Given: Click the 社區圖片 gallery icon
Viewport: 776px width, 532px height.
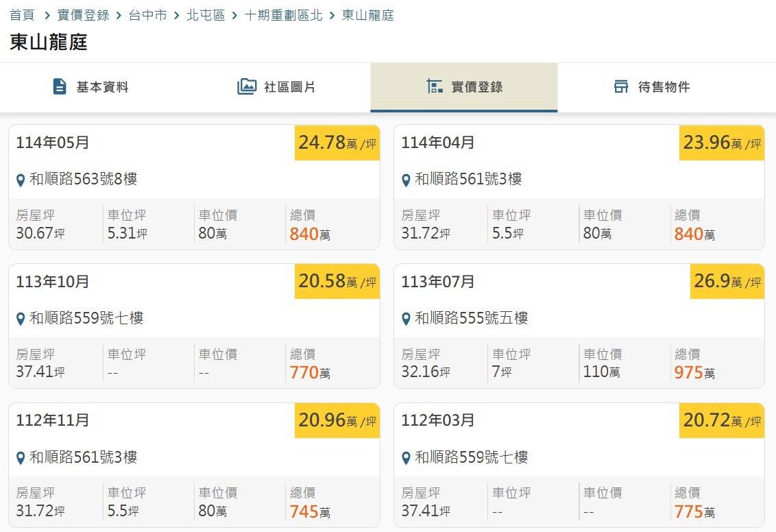Looking at the screenshot, I should 247,87.
